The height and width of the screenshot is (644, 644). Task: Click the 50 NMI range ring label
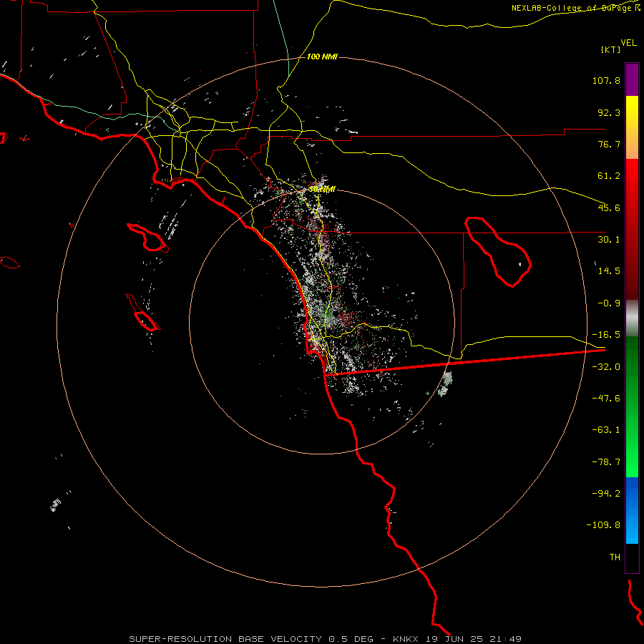(x=322, y=190)
